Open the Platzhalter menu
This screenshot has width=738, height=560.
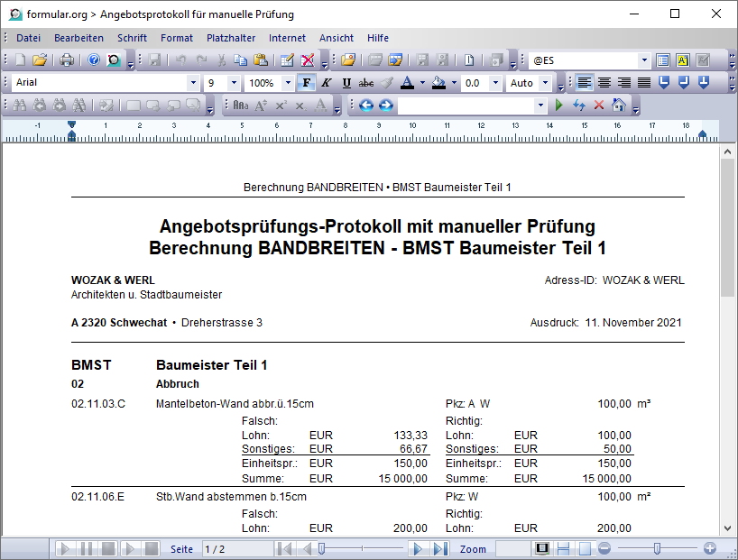tap(231, 38)
